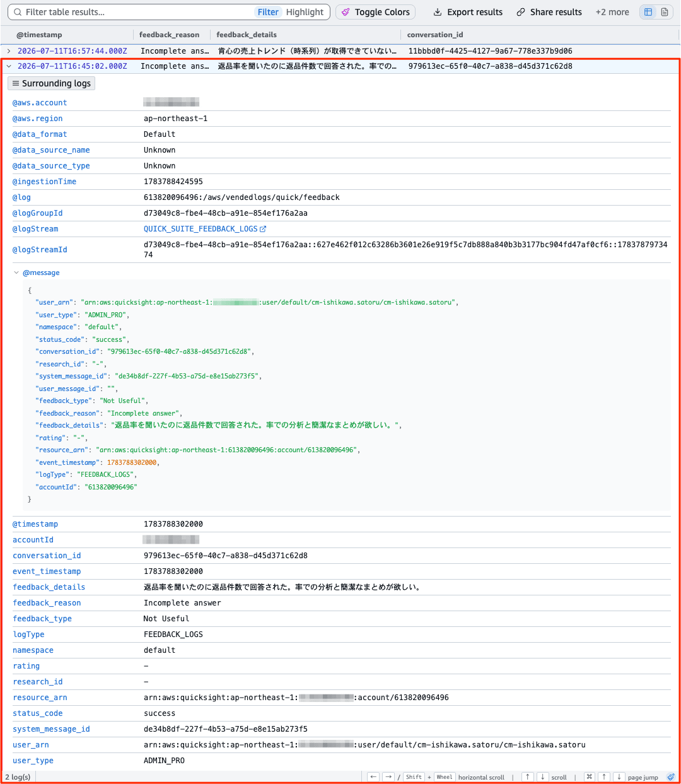Expand the 16:57:44 log row
The width and height of the screenshot is (681, 784).
pos(9,51)
